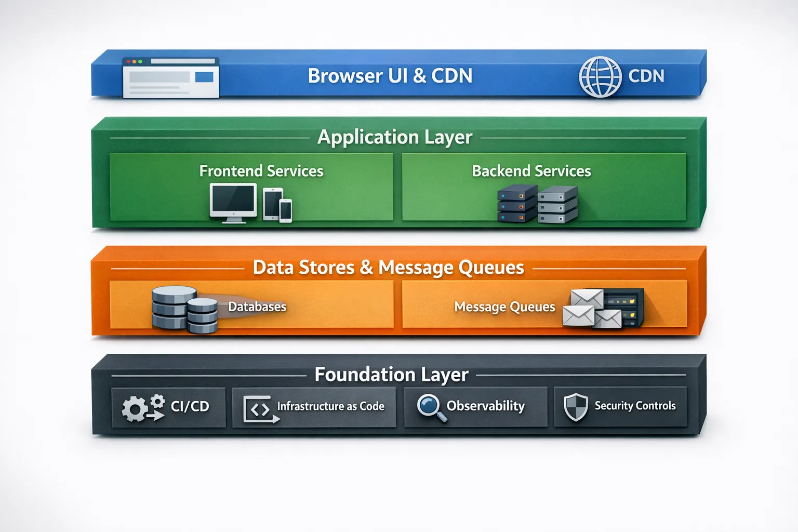Click the Message Queues box label
Screen dimensions: 798x532
coord(504,307)
